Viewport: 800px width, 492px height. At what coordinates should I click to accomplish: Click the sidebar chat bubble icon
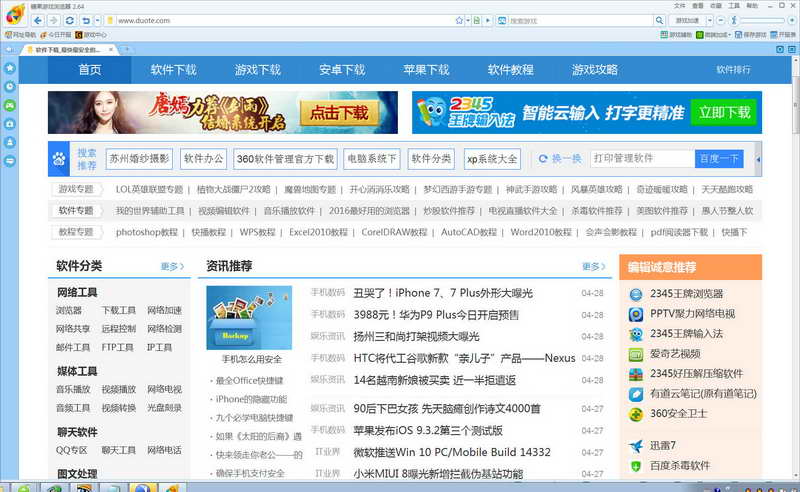point(10,161)
